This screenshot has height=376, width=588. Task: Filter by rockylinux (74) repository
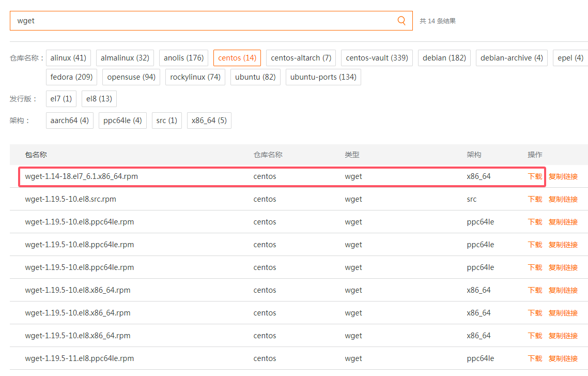pos(195,77)
